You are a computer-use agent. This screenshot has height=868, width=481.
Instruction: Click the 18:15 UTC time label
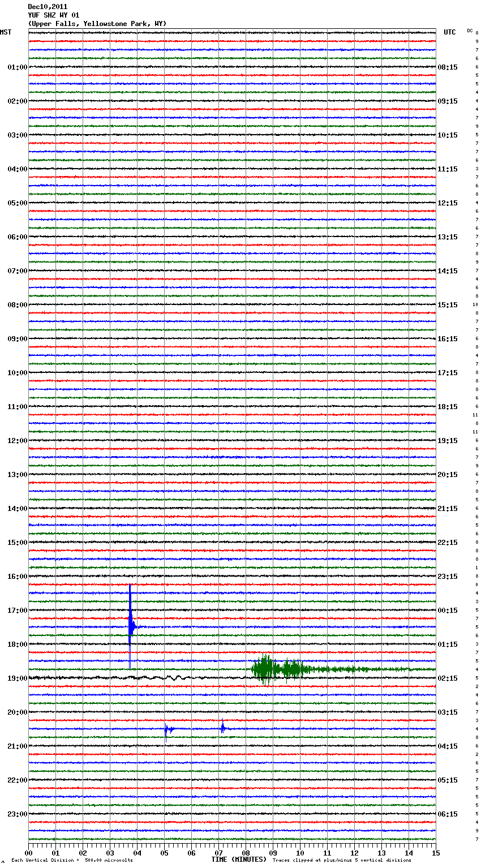click(448, 407)
